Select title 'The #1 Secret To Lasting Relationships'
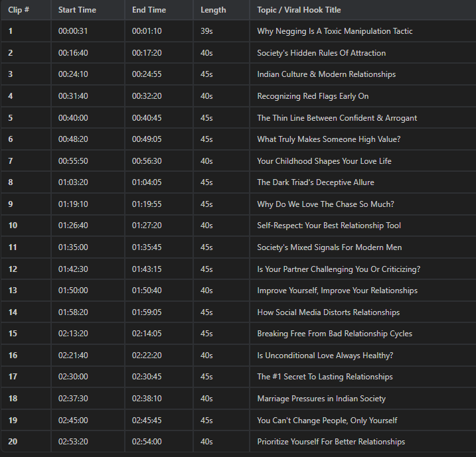Viewport: 476px width, 457px height. click(x=325, y=376)
